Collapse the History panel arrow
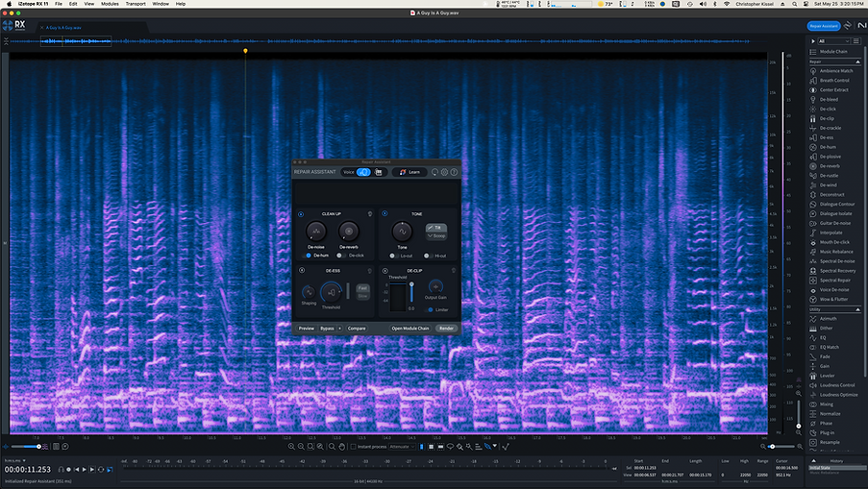Viewport: 868px width, 489px height. tap(814, 461)
